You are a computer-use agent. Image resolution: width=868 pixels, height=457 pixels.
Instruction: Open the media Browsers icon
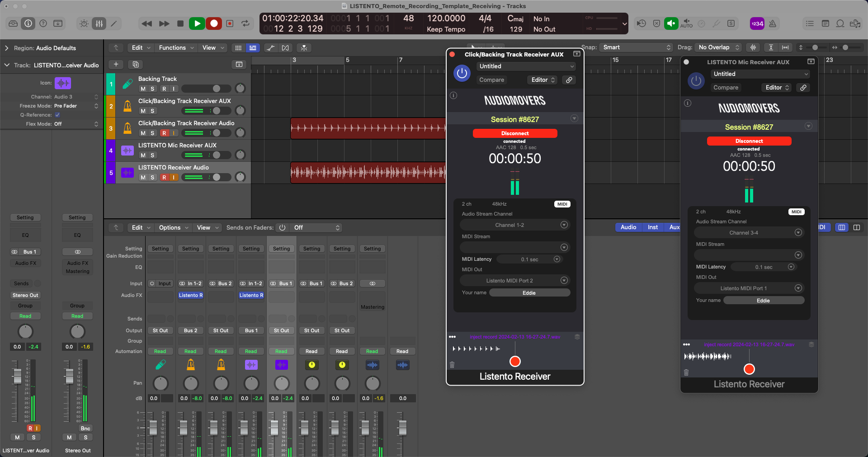855,24
